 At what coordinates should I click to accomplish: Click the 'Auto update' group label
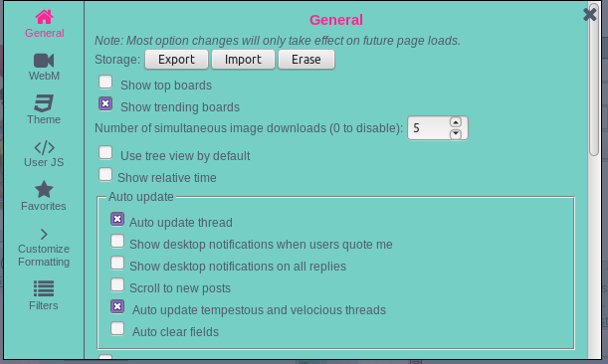pos(140,197)
